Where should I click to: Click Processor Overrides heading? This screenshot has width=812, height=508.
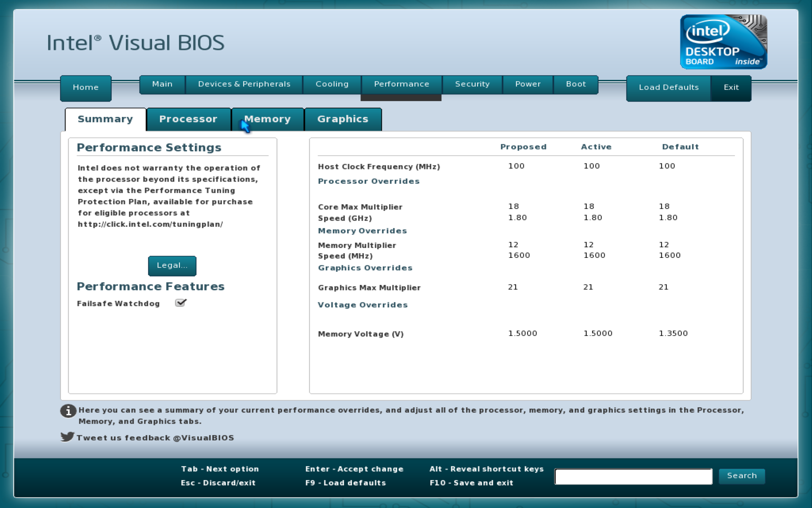pyautogui.click(x=369, y=181)
